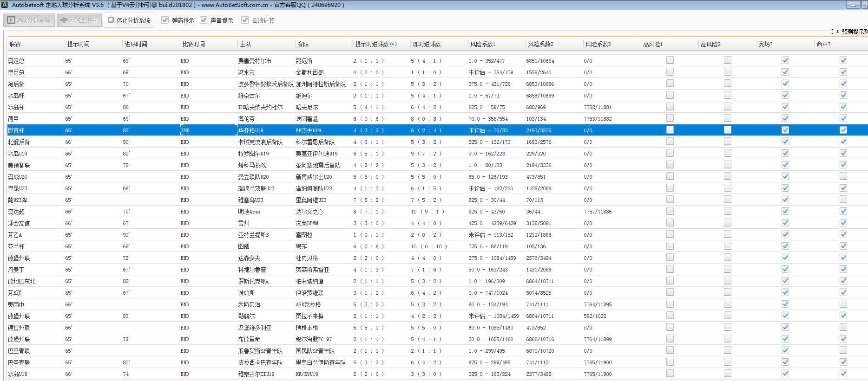Viewport: 868px width, 381px height.
Task: Sort by the 主队 column header
Action: click(245, 44)
